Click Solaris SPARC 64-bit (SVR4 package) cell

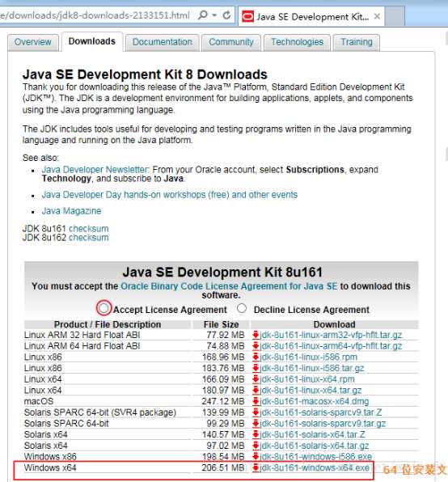pyautogui.click(x=99, y=412)
